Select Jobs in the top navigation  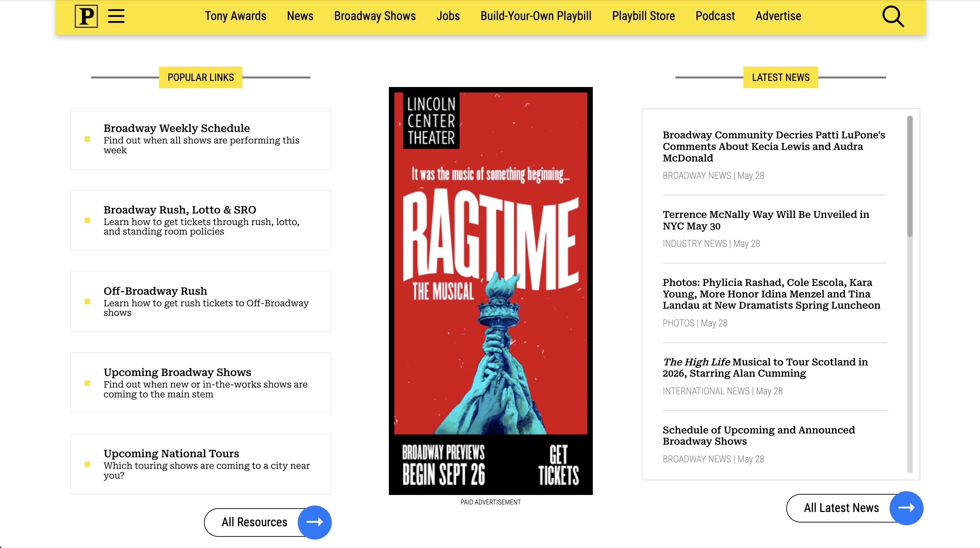click(448, 16)
